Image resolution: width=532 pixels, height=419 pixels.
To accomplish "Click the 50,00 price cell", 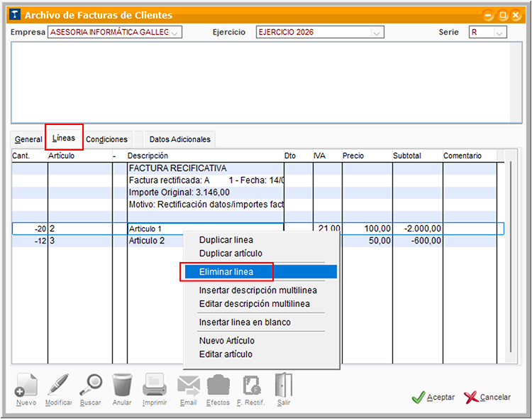I will tap(367, 241).
